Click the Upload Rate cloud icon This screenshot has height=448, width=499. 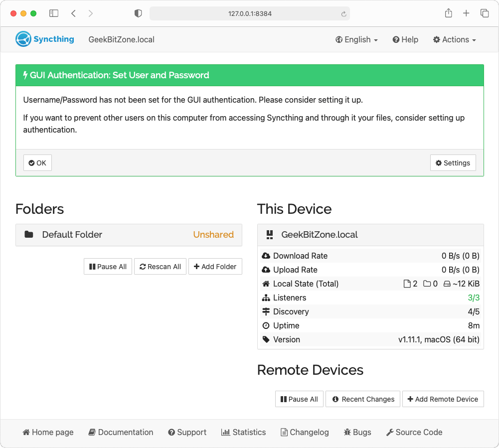pyautogui.click(x=266, y=270)
